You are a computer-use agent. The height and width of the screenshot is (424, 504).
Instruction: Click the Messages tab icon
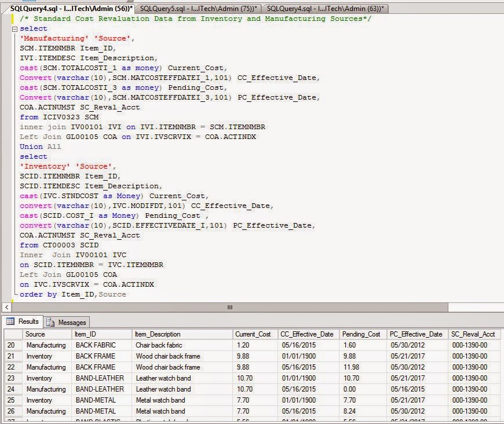coord(50,322)
